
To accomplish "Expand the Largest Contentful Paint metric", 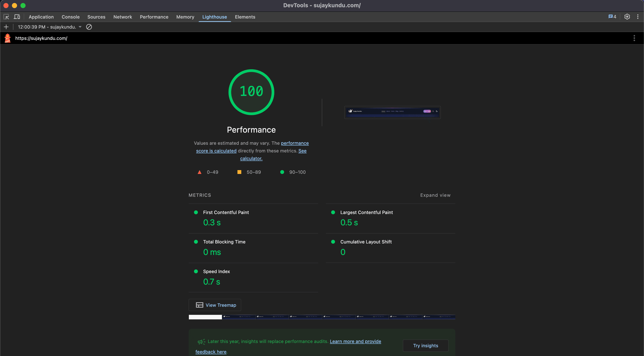I will [x=366, y=212].
